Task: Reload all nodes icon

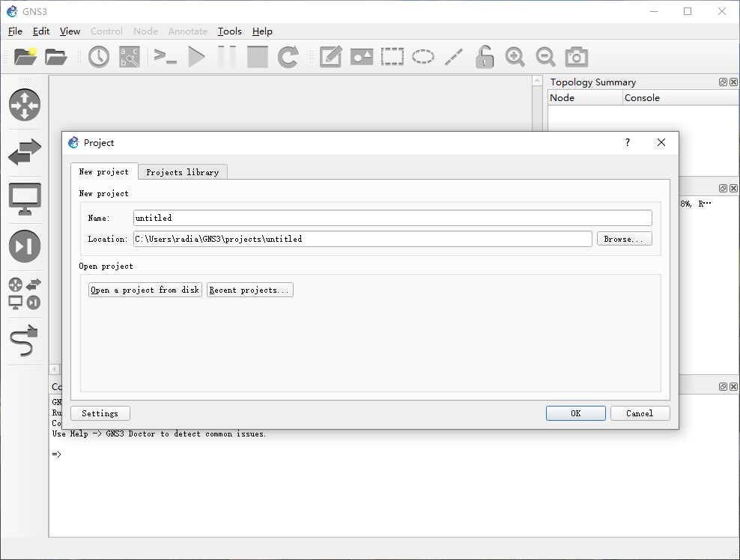Action: pyautogui.click(x=288, y=57)
